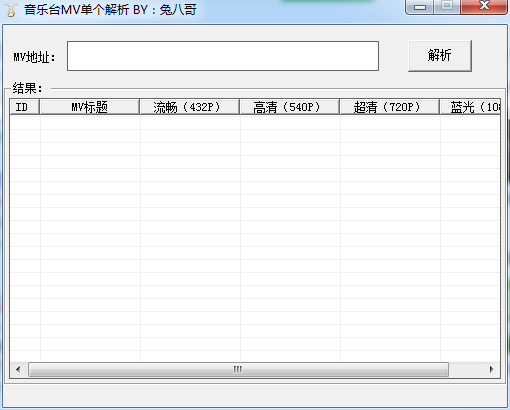This screenshot has width=510, height=410.
Task: Click the horizontal scrollbar thumb
Action: pyautogui.click(x=238, y=369)
